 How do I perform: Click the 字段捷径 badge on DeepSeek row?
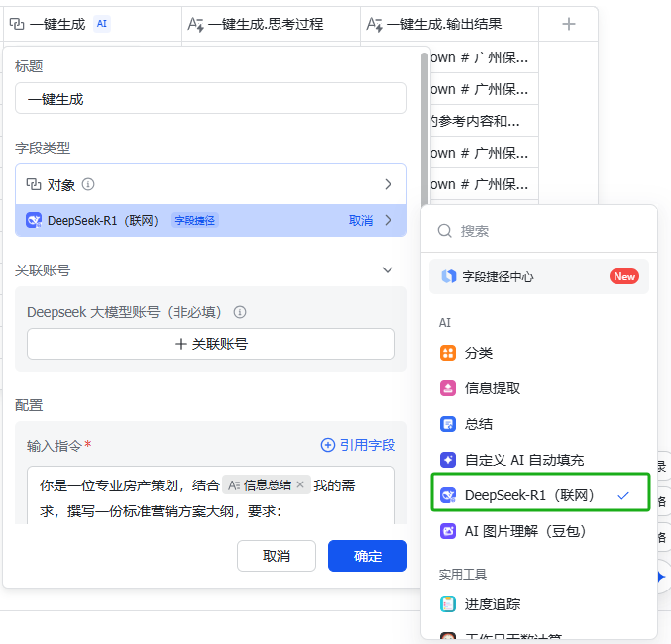195,220
